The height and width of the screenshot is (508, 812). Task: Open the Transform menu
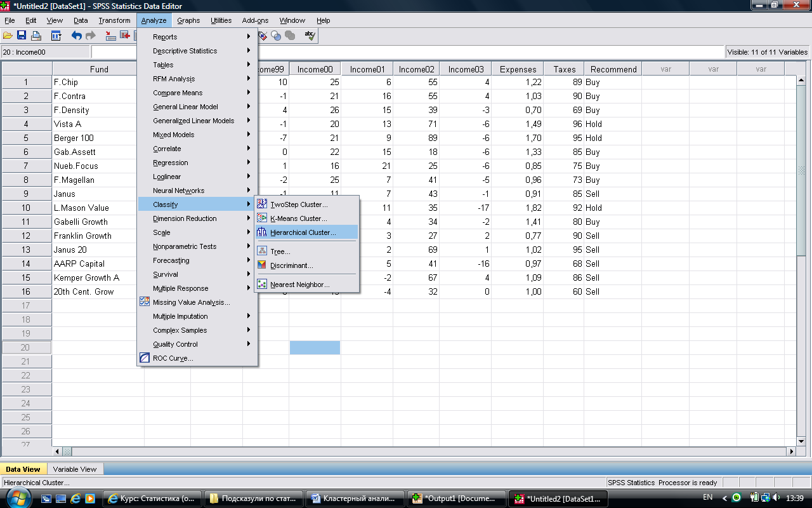(x=114, y=20)
